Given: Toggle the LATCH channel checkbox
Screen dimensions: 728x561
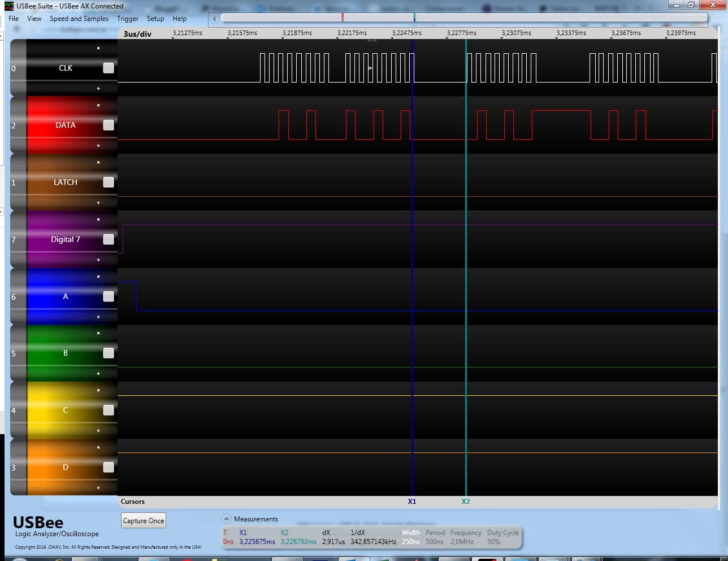Looking at the screenshot, I should coord(109,182).
